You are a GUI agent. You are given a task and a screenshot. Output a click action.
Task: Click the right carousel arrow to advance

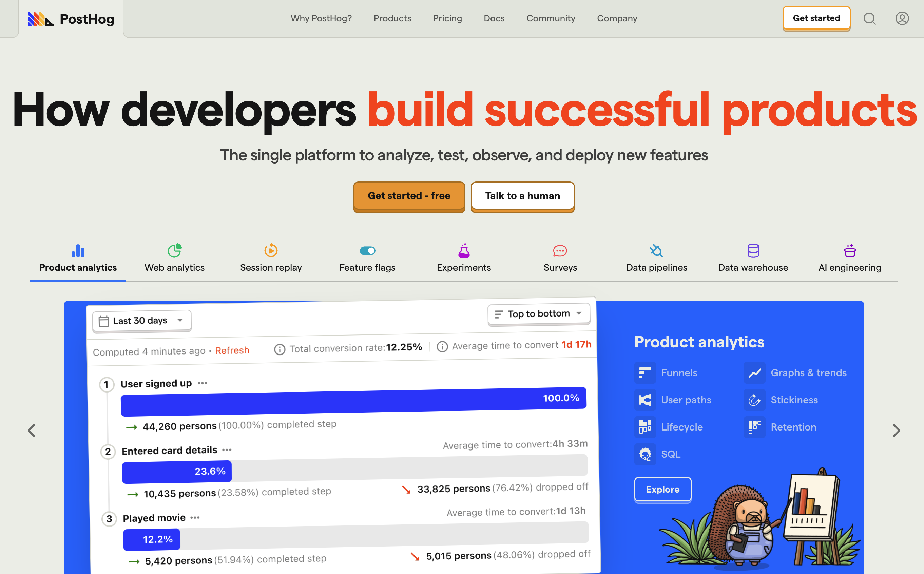896,430
